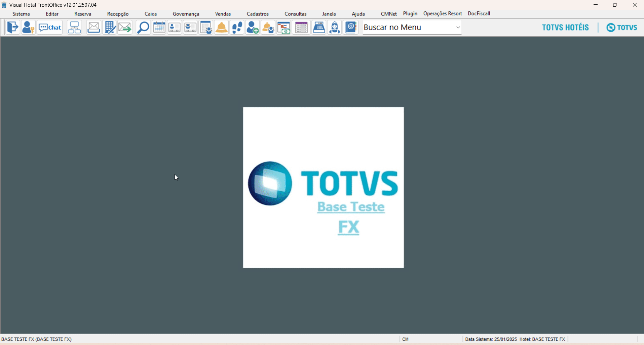Click the Base Teste link in splash image
Screen dimensions: 644x345
(351, 207)
